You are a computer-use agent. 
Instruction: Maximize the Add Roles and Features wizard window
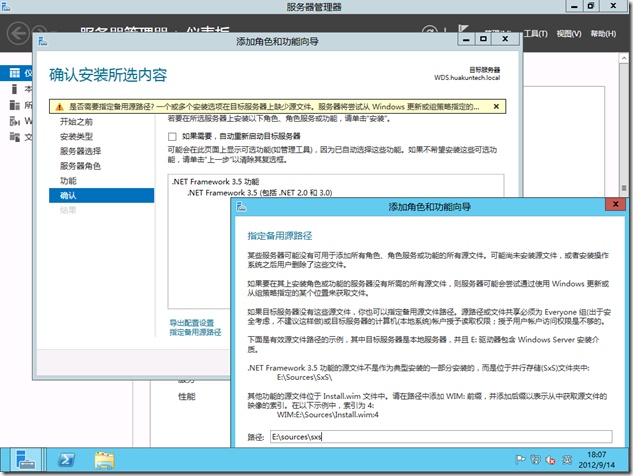point(483,39)
